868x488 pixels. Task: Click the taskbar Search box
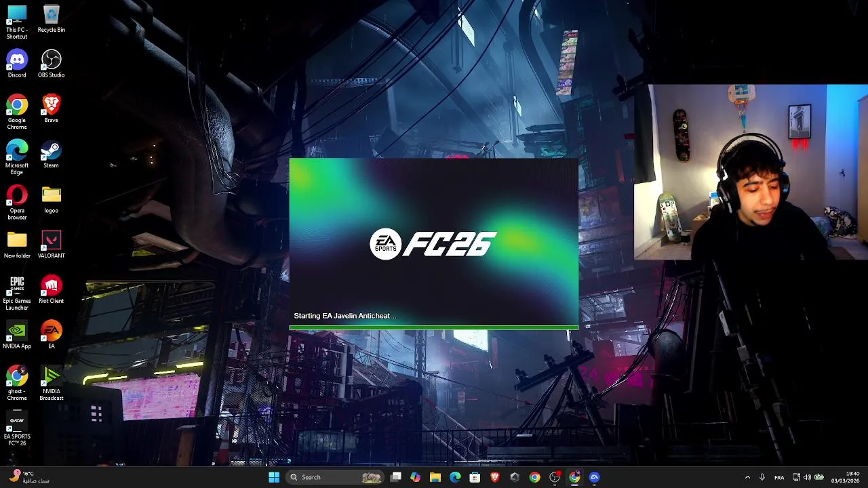[335, 477]
